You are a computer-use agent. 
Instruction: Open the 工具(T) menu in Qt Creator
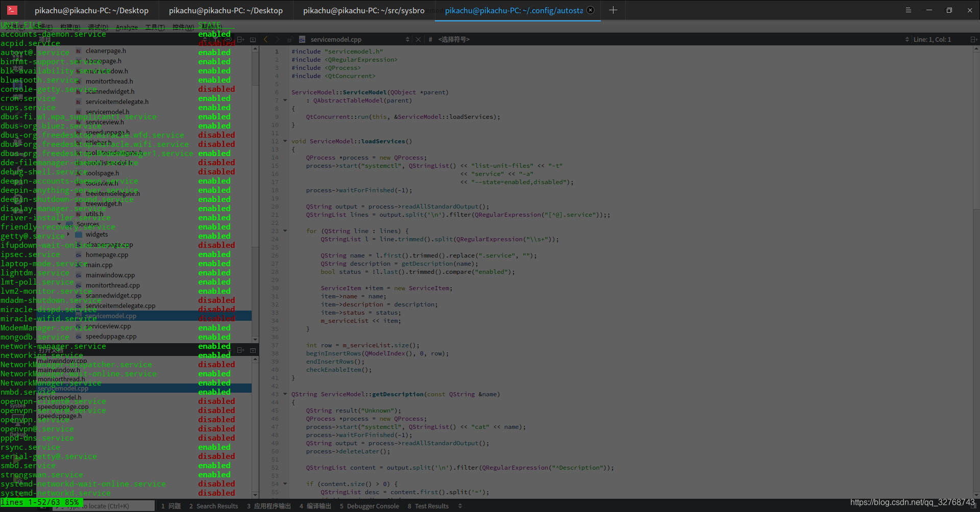pyautogui.click(x=155, y=27)
